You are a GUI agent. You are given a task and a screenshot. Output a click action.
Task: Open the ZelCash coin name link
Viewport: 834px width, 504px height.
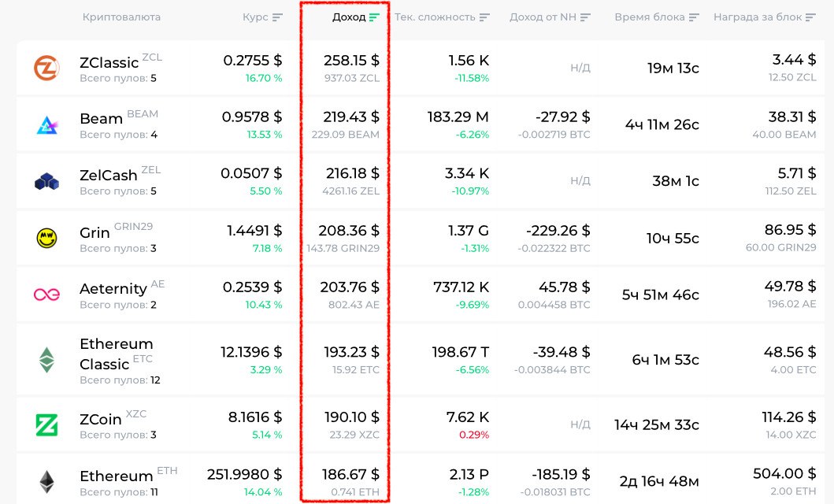[109, 175]
